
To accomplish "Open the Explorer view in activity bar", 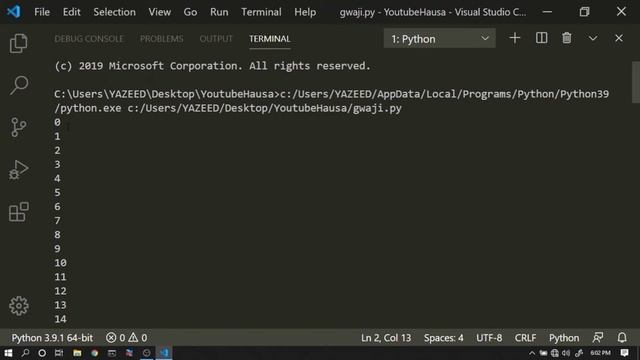I will 18,43.
